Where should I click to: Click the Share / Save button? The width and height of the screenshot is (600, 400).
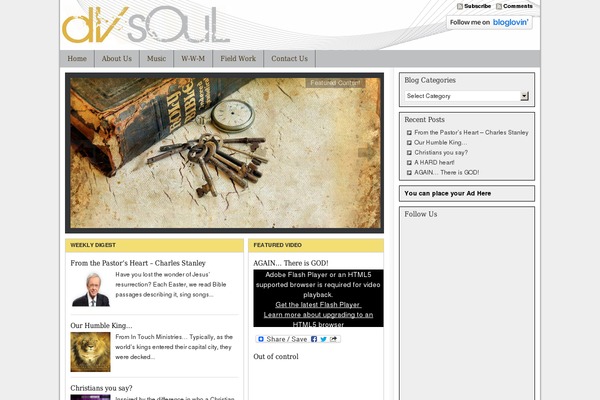pos(298,339)
